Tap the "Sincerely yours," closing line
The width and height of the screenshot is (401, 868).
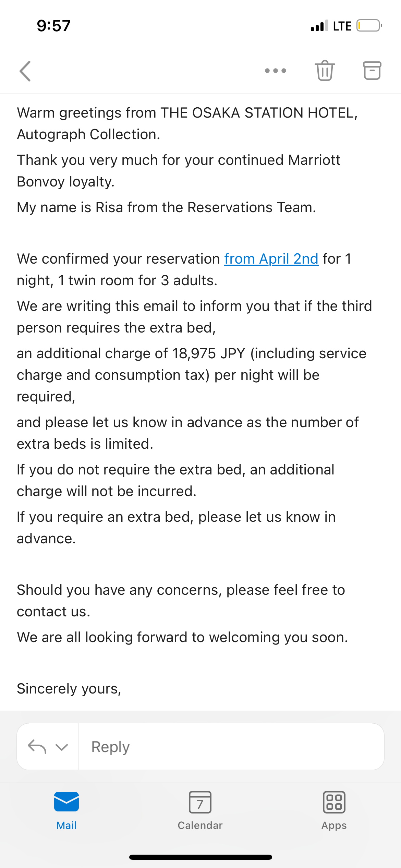[x=69, y=689]
